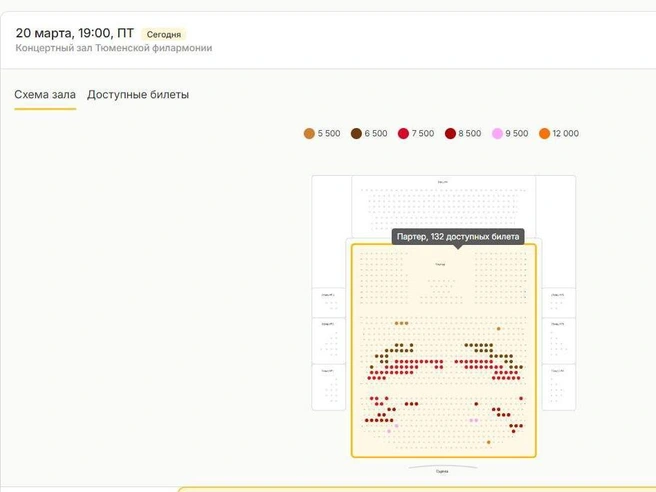Click the lone orange seat near the stage
The image size is (656, 492).
pos(489,442)
